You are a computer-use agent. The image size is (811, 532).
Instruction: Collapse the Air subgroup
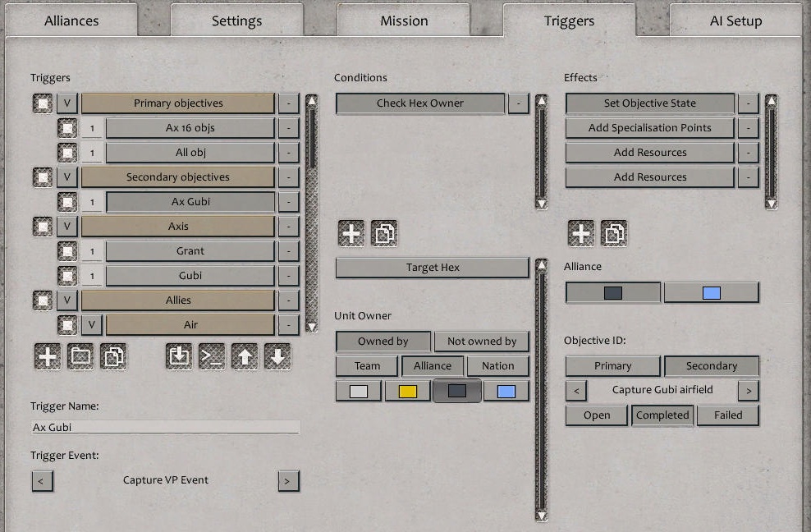point(92,324)
